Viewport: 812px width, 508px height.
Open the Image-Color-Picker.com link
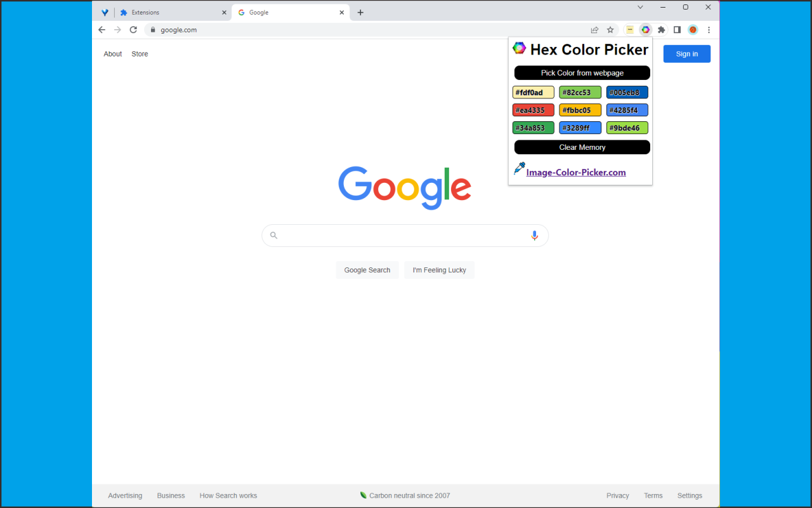(x=576, y=172)
